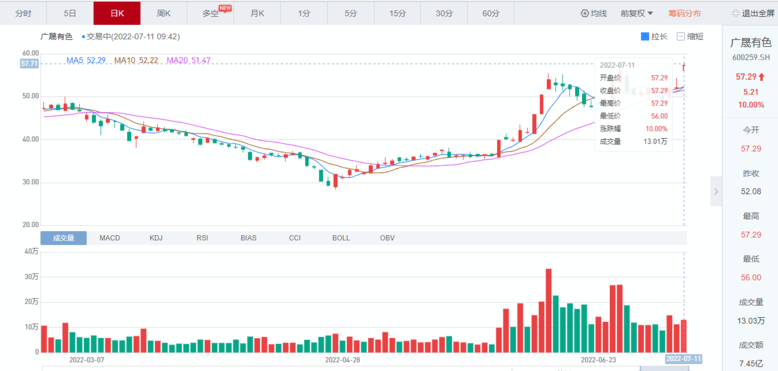This screenshot has height=371, width=778.
Task: Click the 退出全屏 exit fullscreen icon
Action: [x=735, y=13]
